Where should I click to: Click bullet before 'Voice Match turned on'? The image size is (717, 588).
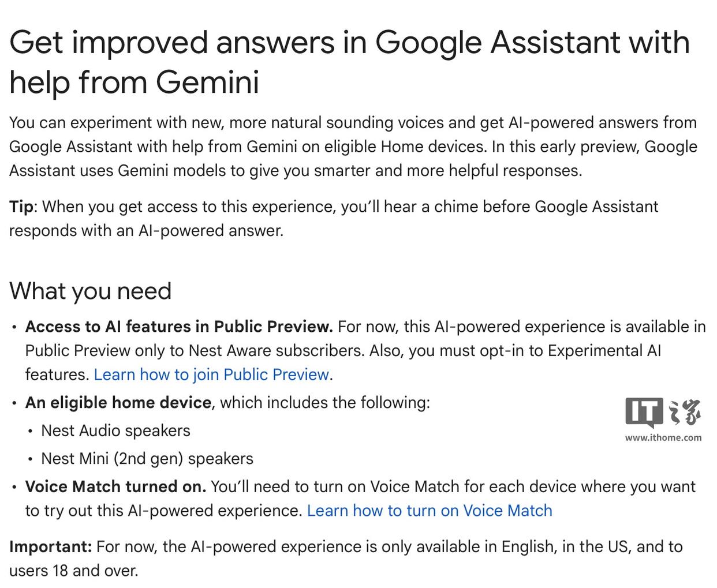click(x=14, y=487)
